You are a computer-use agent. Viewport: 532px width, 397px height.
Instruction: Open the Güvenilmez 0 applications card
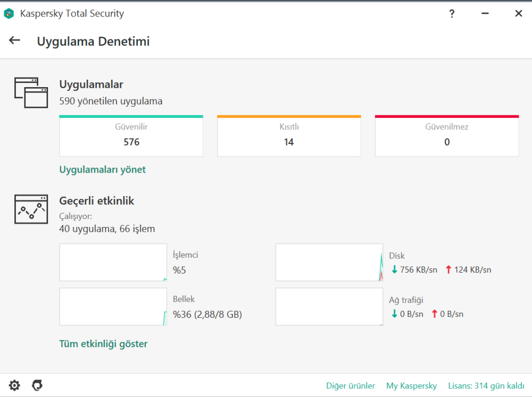[x=447, y=136]
